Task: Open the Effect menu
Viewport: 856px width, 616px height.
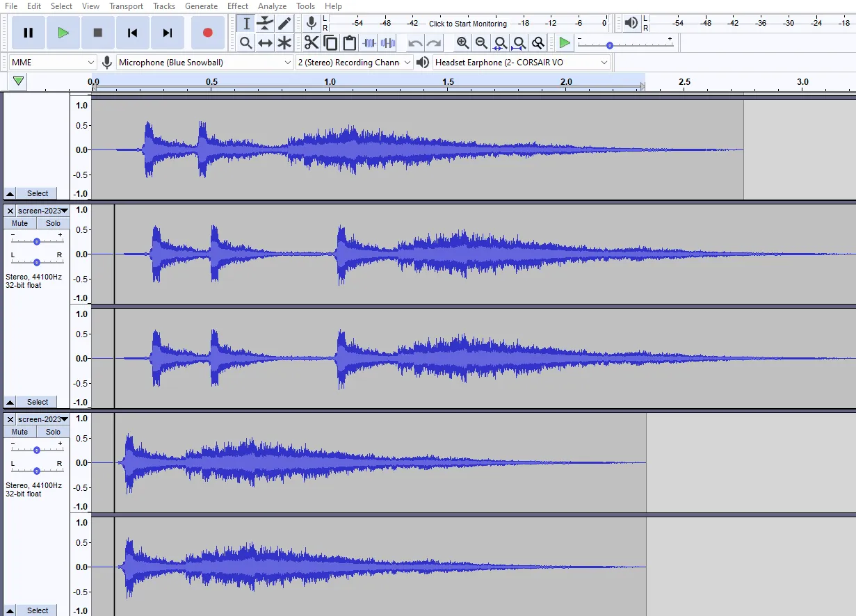Action: coord(237,6)
